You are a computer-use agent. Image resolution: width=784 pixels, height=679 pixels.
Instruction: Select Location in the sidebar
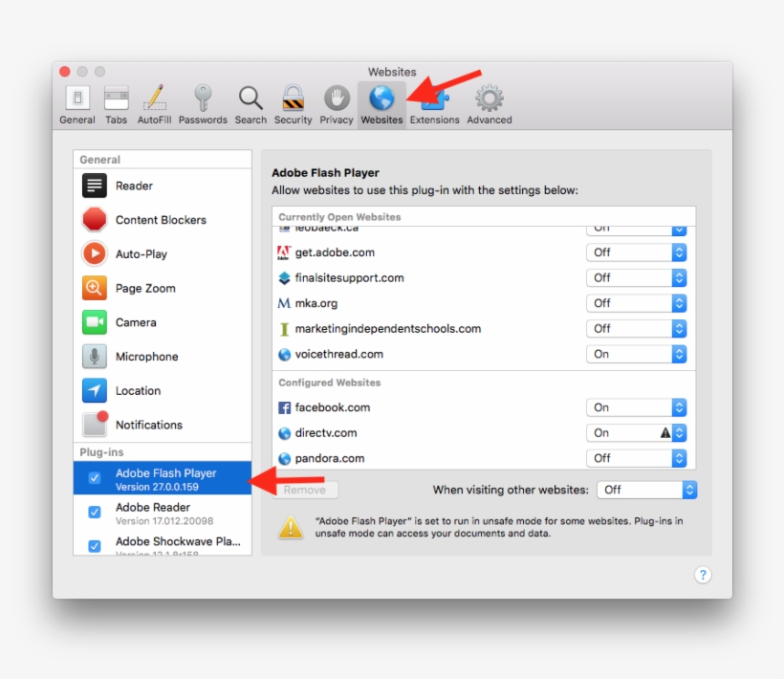[x=163, y=390]
